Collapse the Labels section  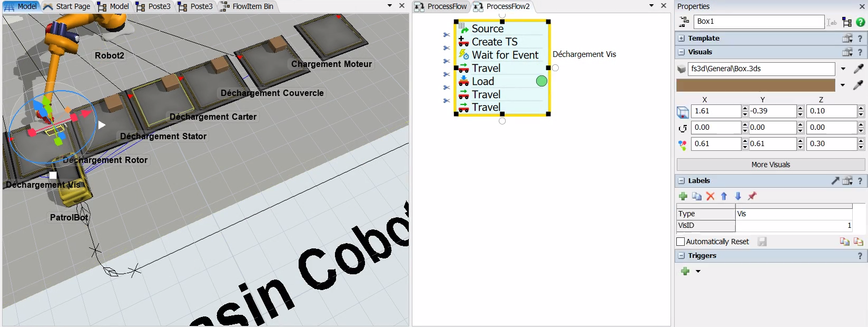pos(682,181)
